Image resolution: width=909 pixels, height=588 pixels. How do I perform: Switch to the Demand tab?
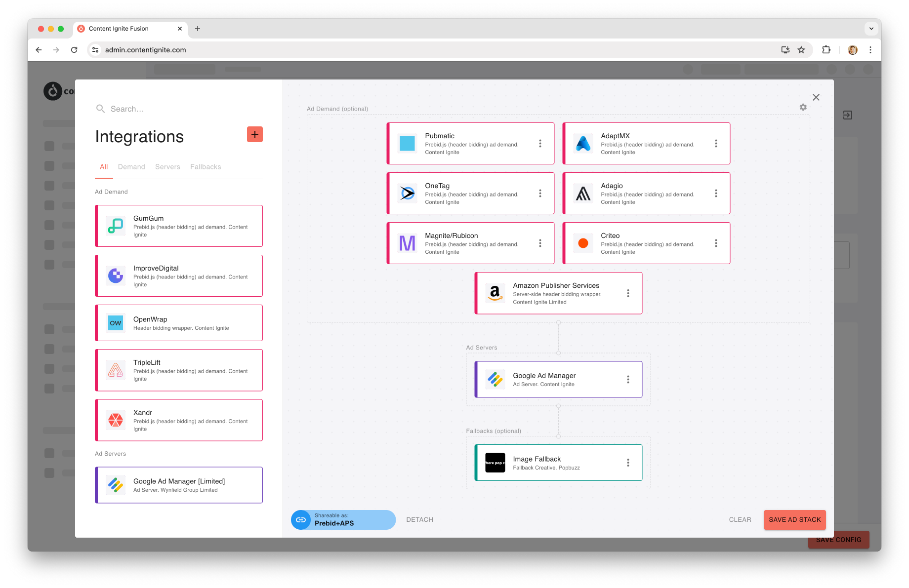(131, 167)
